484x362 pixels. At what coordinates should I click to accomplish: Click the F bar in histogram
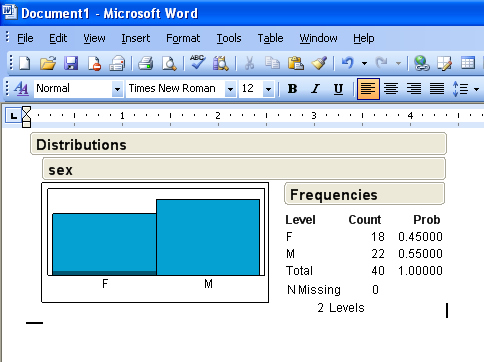(104, 244)
